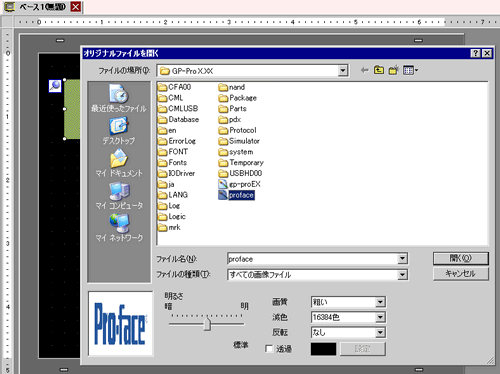
Task: Open the 最近使ったファイル places shortcut
Action: (119, 98)
